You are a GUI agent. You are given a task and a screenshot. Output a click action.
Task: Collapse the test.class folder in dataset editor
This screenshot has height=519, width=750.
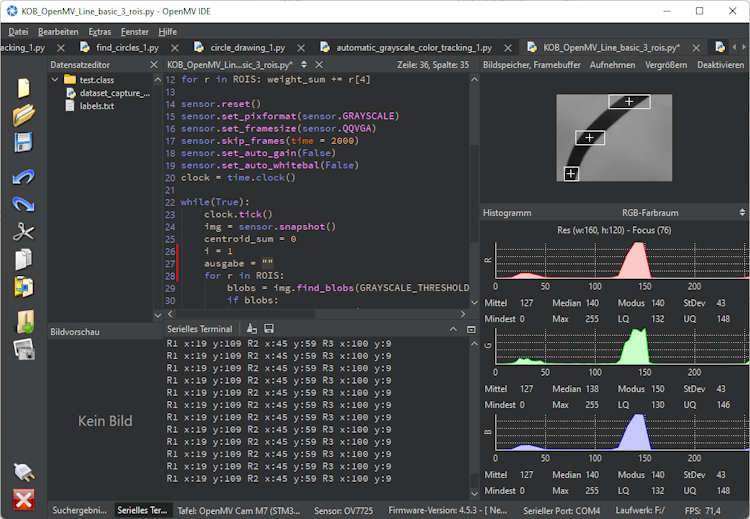point(55,79)
